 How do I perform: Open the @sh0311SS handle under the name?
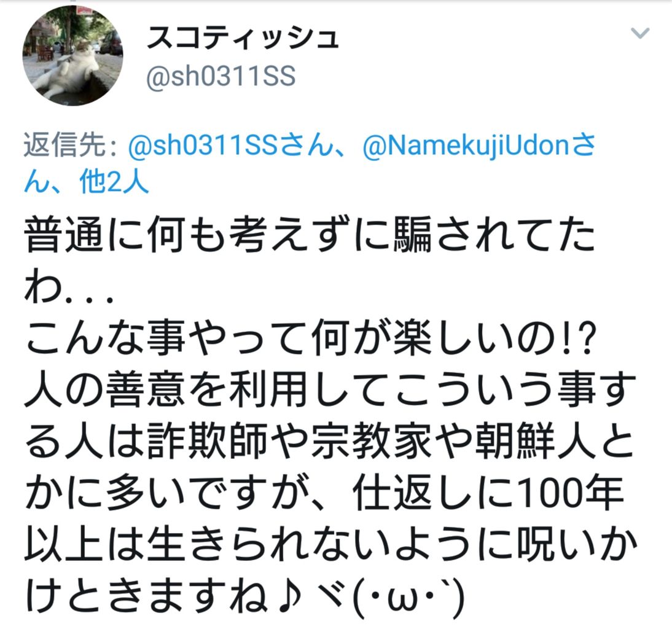221,76
